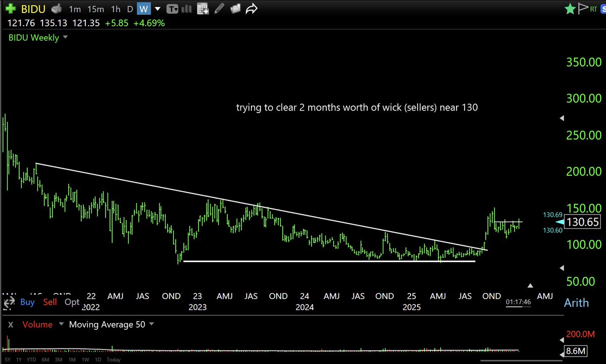606x364 pixels.
Task: Open the trade ticket cash register icon
Action: click(57, 9)
